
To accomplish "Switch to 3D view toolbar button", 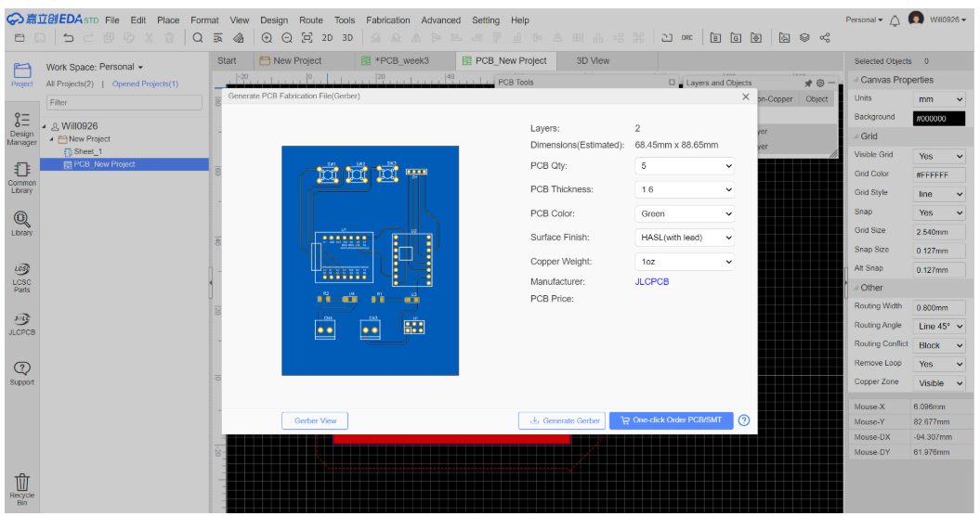I will click(347, 38).
